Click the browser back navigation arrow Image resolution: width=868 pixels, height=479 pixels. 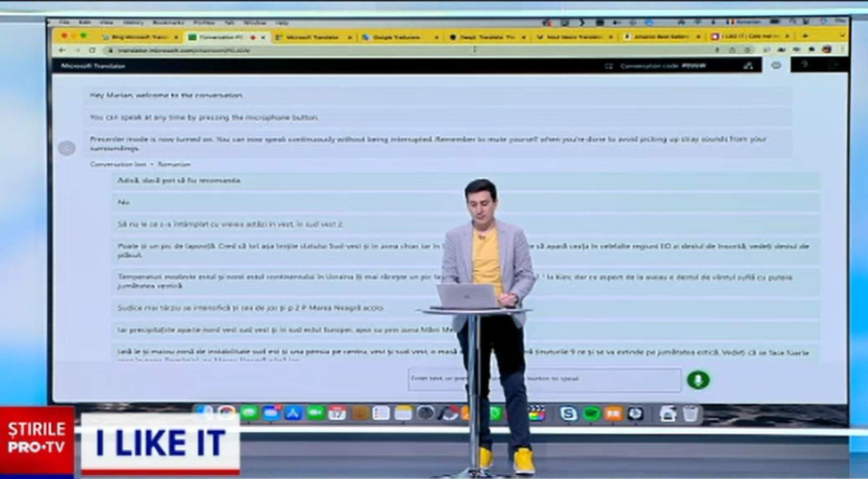[x=63, y=50]
